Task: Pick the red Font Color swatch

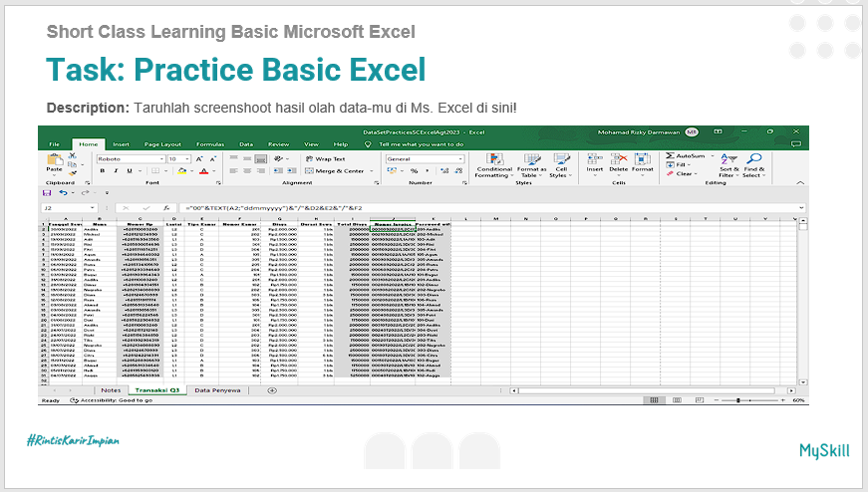Action: click(203, 171)
